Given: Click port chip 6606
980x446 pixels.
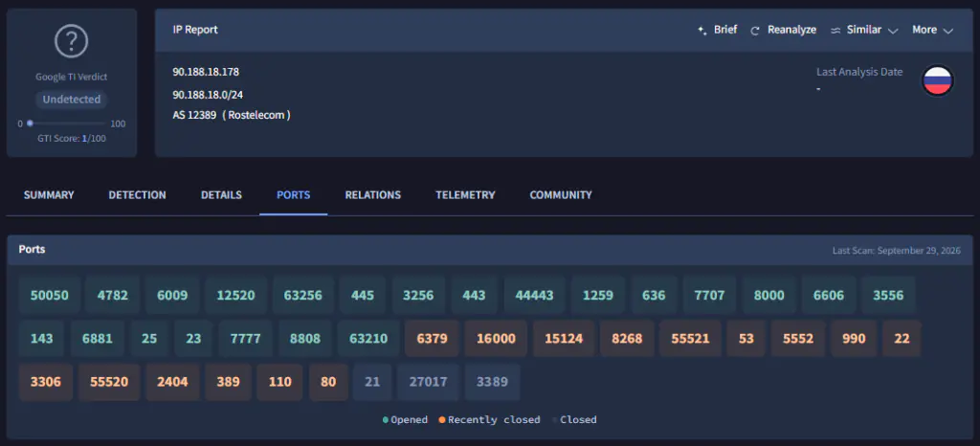Looking at the screenshot, I should [x=829, y=296].
